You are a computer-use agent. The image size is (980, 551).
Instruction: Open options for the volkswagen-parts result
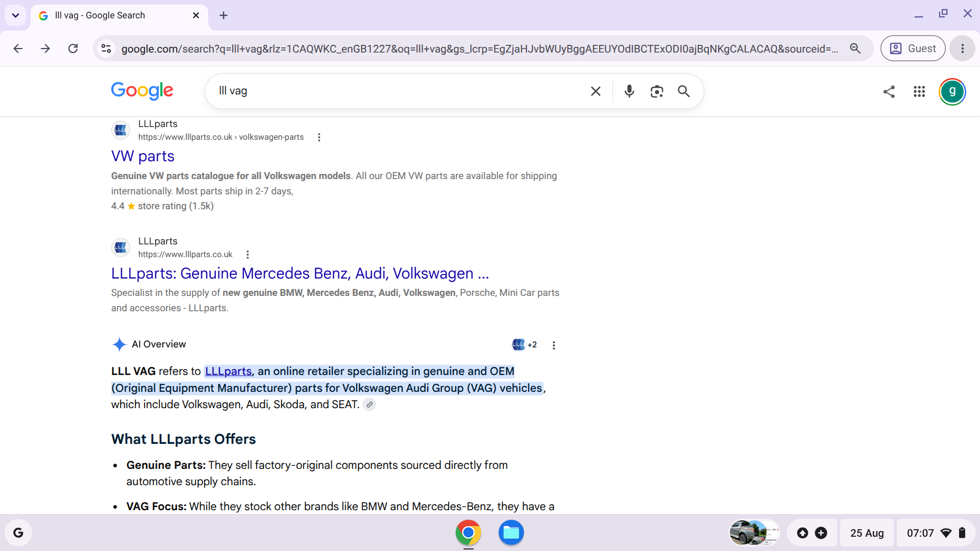pyautogui.click(x=319, y=137)
